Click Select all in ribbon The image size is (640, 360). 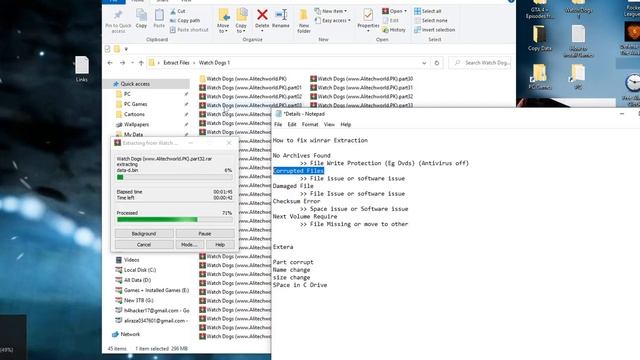pos(428,11)
